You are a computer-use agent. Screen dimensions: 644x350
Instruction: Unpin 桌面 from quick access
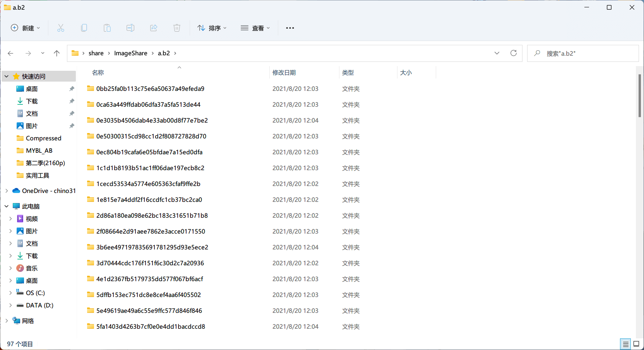click(x=72, y=89)
